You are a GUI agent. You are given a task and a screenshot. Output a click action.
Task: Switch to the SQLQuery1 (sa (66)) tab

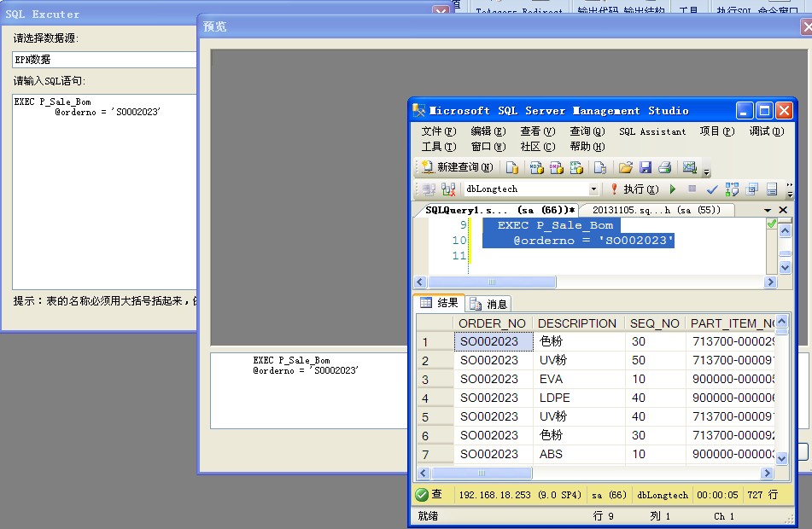pyautogui.click(x=499, y=210)
